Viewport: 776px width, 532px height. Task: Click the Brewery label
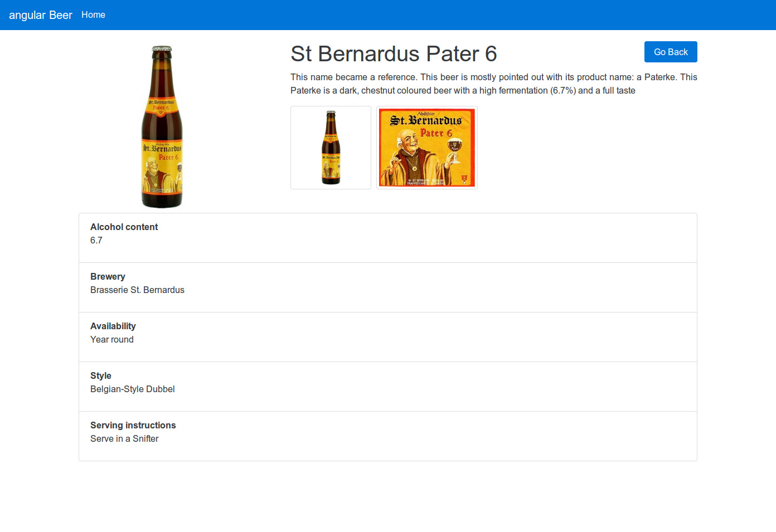click(x=108, y=276)
